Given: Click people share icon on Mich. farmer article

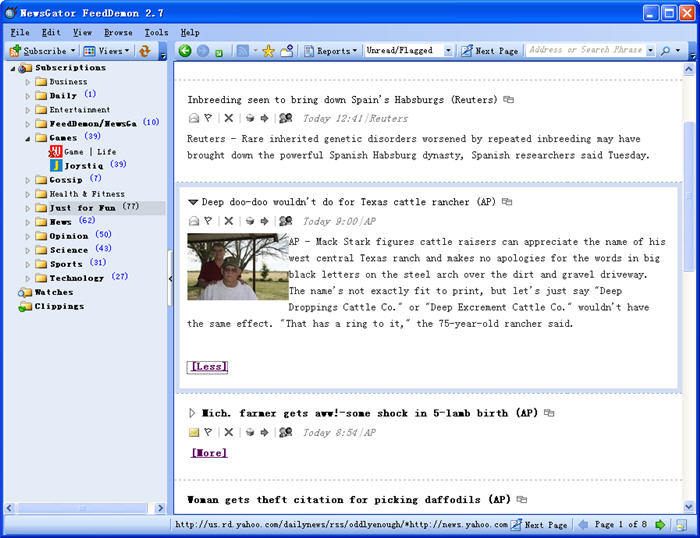Looking at the screenshot, I should [285, 432].
